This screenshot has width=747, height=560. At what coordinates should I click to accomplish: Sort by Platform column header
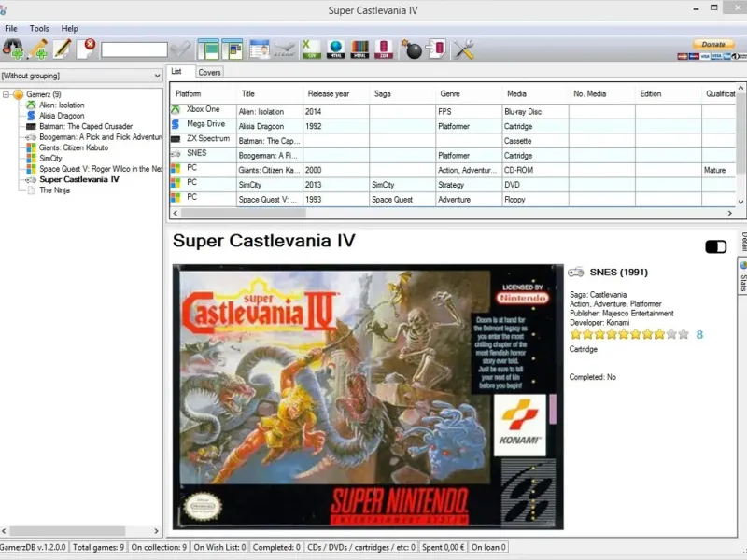(204, 94)
